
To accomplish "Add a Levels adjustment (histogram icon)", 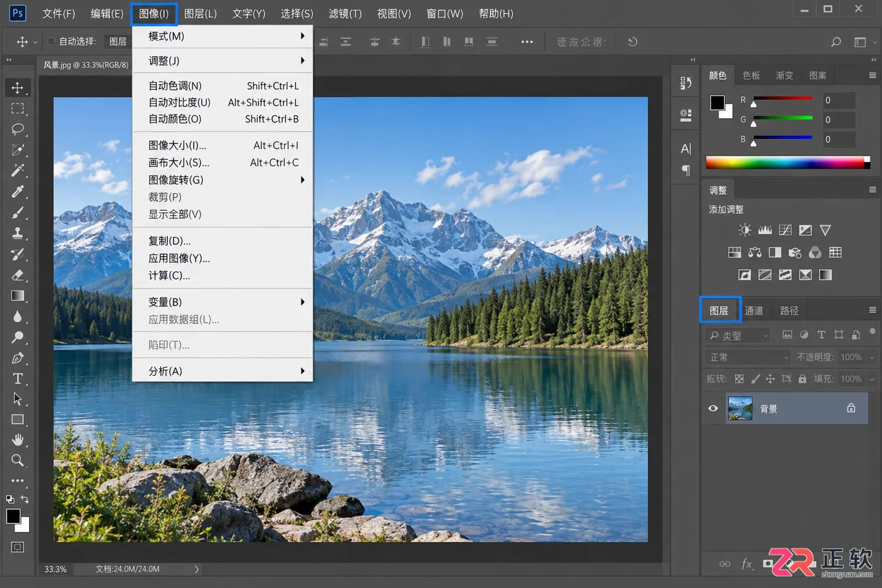I will 765,230.
